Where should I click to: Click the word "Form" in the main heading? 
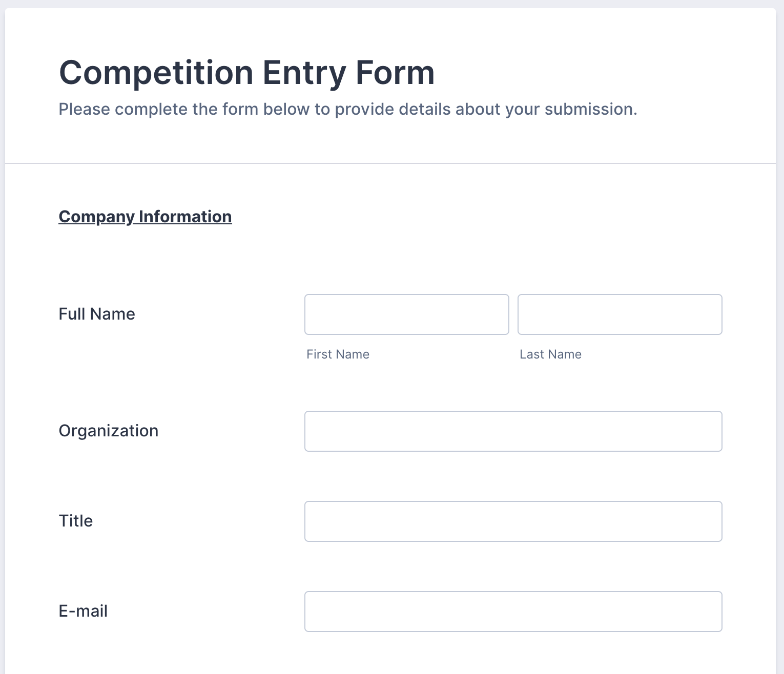(395, 73)
